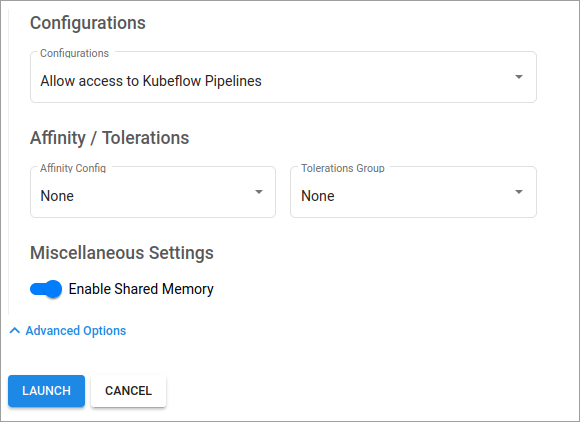Select the 'Allow access to Kubeflow Pipelines' value
Viewport: 580px width, 422px height.
151,81
